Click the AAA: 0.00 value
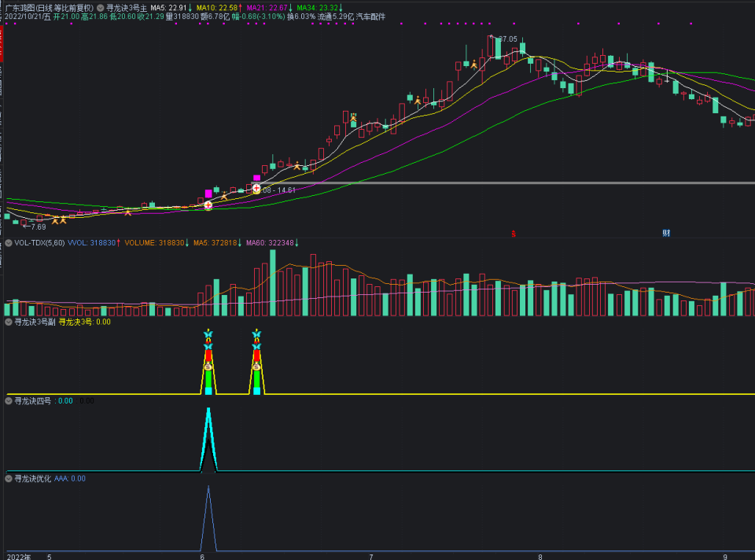Viewport: 755px width, 560px height. tap(70, 479)
